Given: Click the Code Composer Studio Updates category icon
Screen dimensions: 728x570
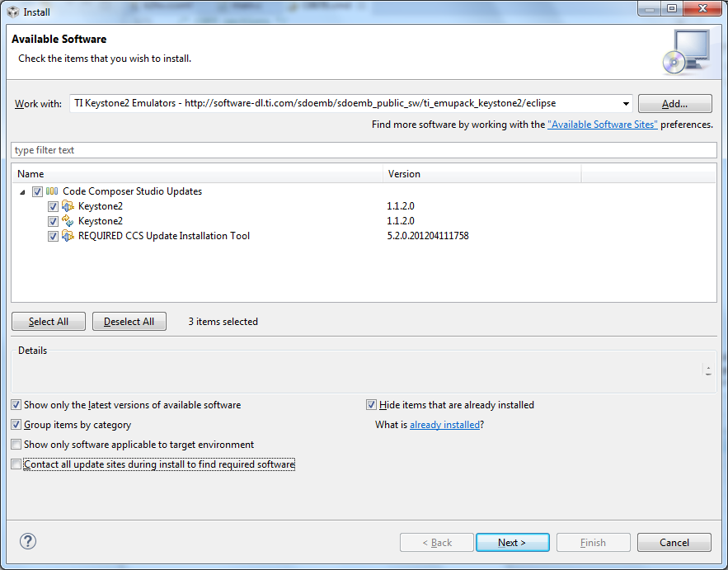Looking at the screenshot, I should tap(52, 191).
